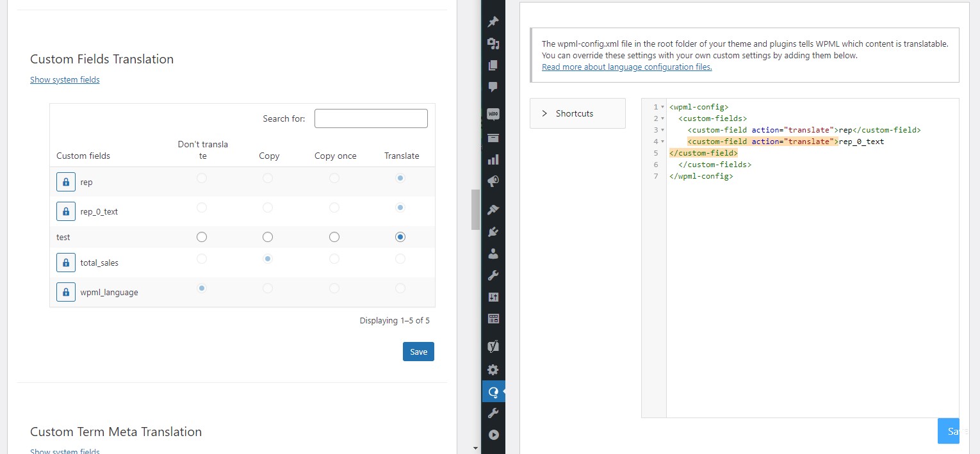Open Posts in the admin sidebar

click(493, 22)
